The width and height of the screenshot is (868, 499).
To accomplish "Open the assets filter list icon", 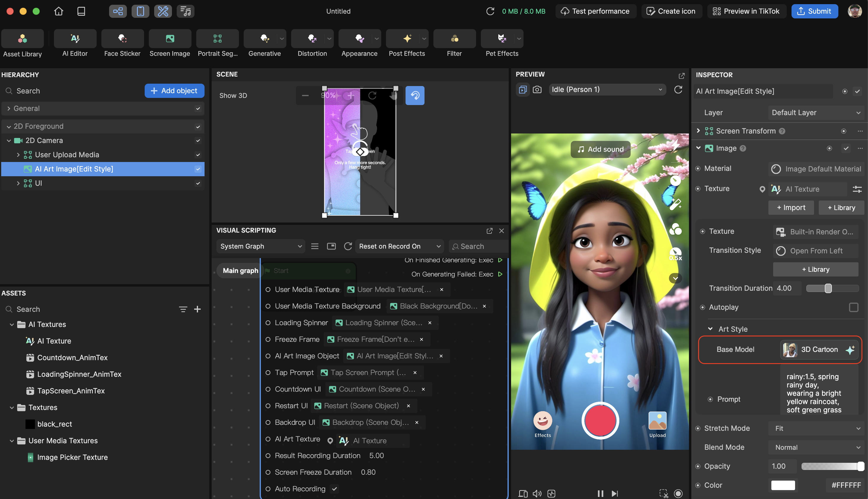I will coord(183,309).
